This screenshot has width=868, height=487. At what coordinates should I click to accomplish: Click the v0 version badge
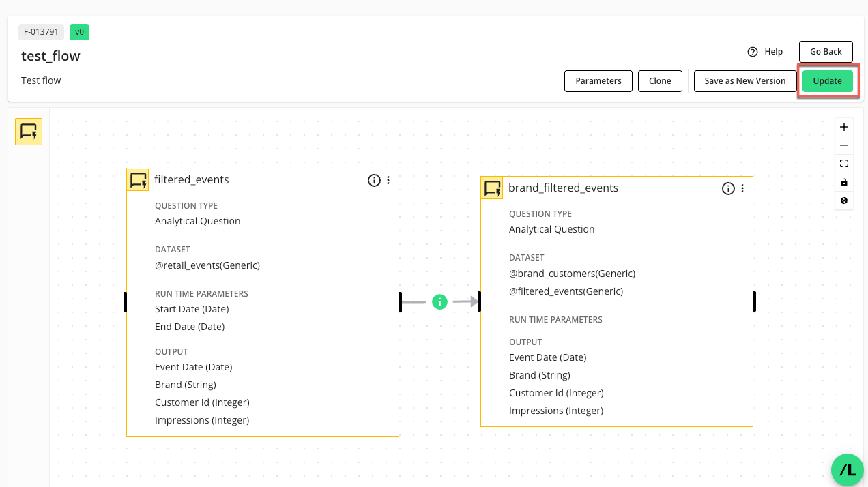[79, 32]
